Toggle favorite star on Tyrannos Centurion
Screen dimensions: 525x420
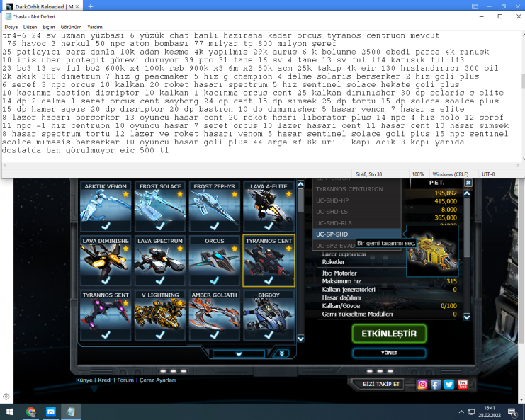click(x=288, y=249)
